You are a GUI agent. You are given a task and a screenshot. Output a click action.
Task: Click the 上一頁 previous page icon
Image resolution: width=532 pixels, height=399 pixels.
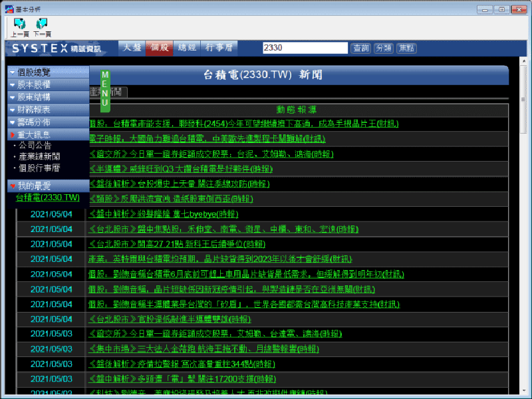(x=19, y=27)
